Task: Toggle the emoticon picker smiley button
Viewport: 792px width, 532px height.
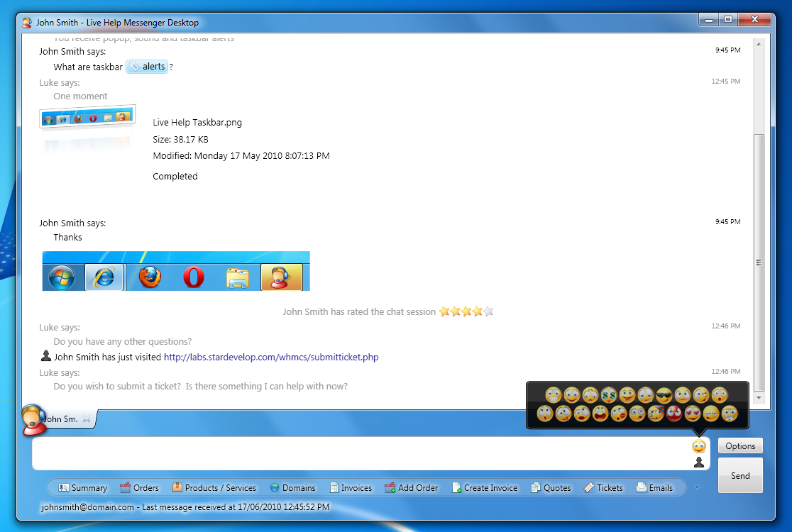Action: point(699,446)
